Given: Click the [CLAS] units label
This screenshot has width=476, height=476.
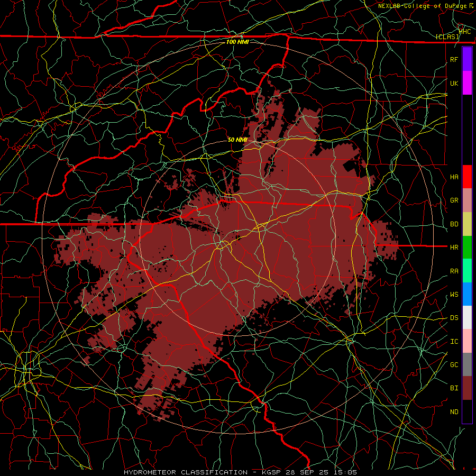Looking at the screenshot, I should coord(447,37).
